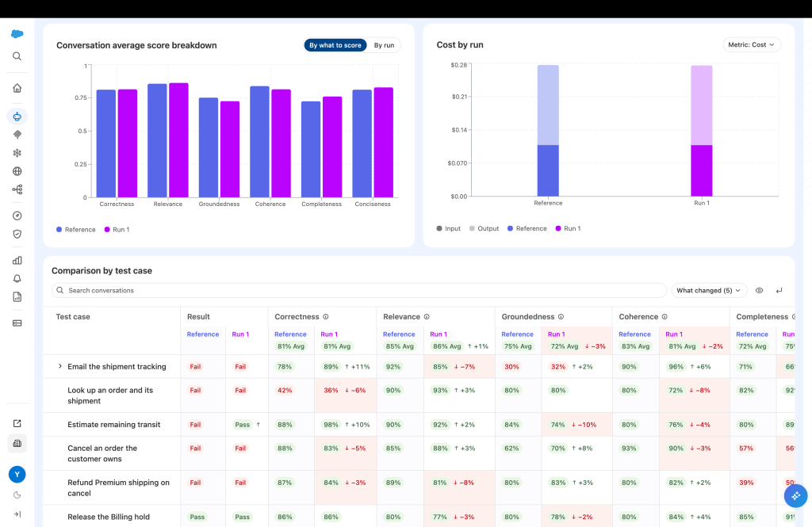Select the 'By what to score' toggle
The height and width of the screenshot is (527, 812).
335,45
